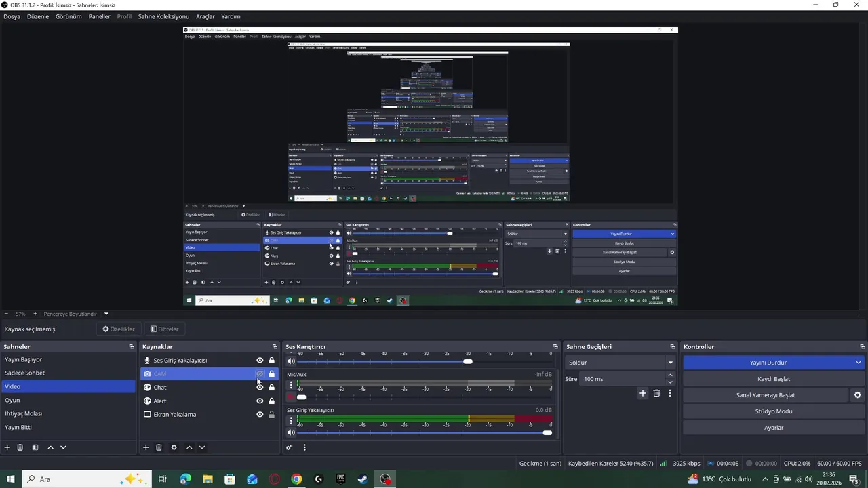Viewport: 868px width, 488px height.
Task: Open the Sahne Koleksiyonu menu
Action: (163, 16)
